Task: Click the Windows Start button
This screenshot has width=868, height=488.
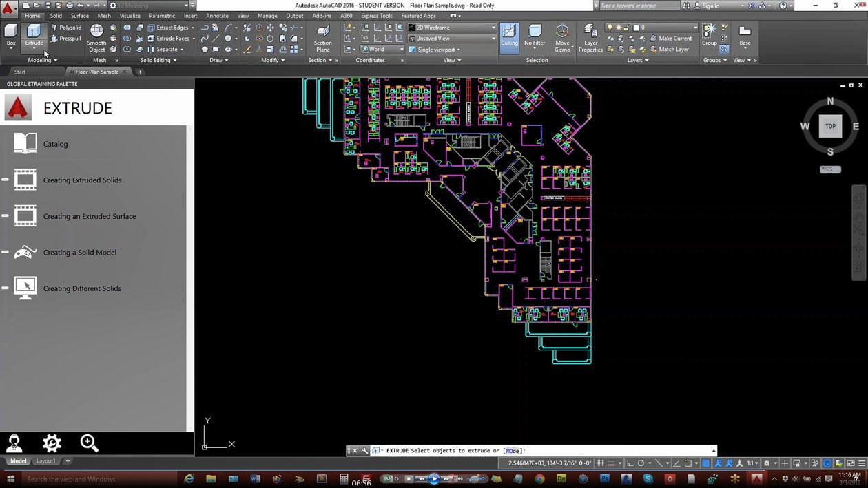Action: (10, 479)
